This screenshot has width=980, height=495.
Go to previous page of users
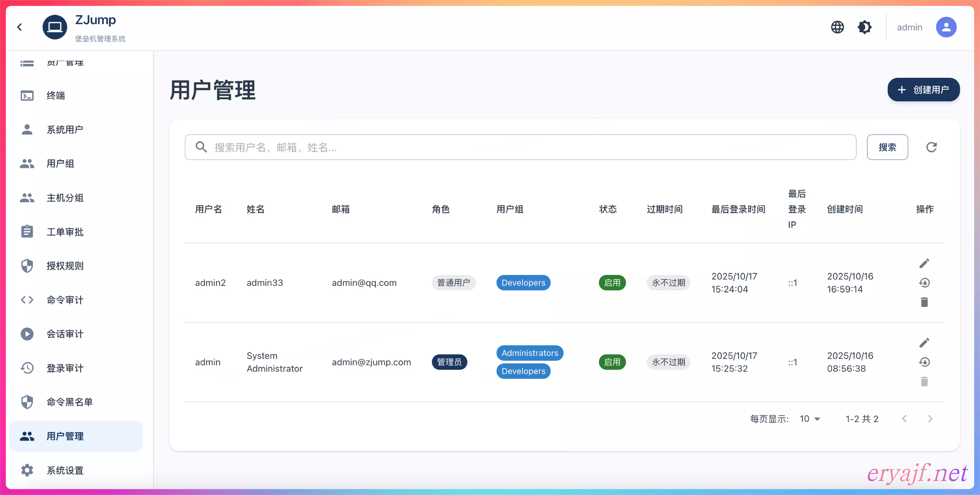pos(904,419)
